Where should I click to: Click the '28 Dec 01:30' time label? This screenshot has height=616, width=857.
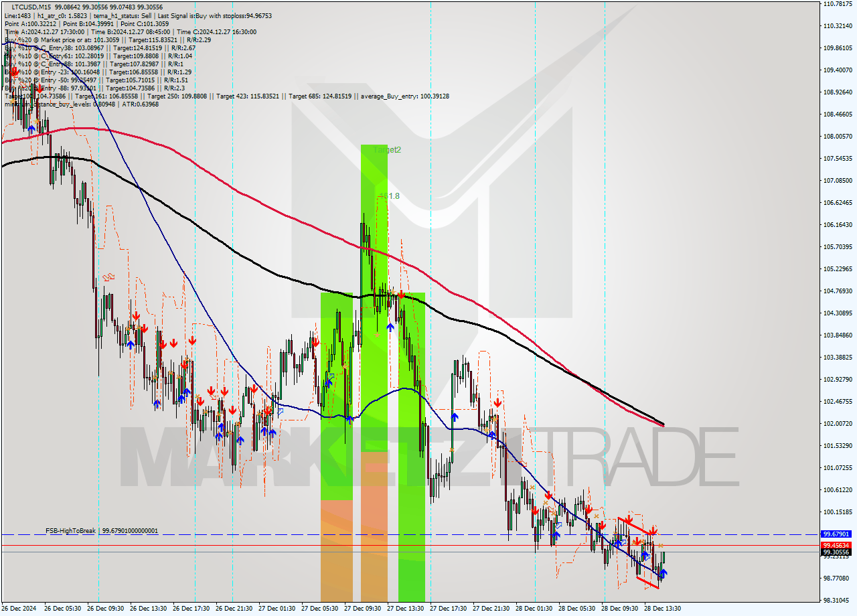[534, 609]
